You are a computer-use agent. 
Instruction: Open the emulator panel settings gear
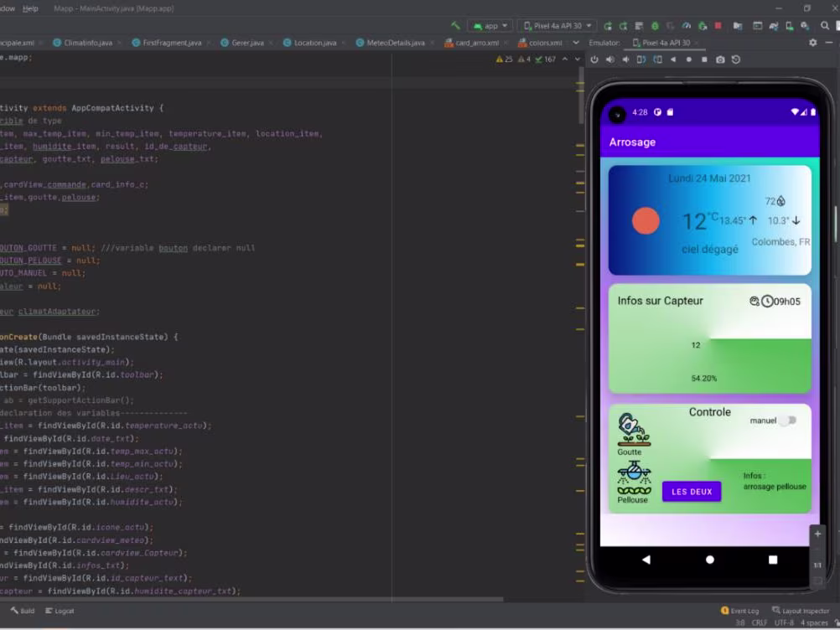[x=812, y=43]
